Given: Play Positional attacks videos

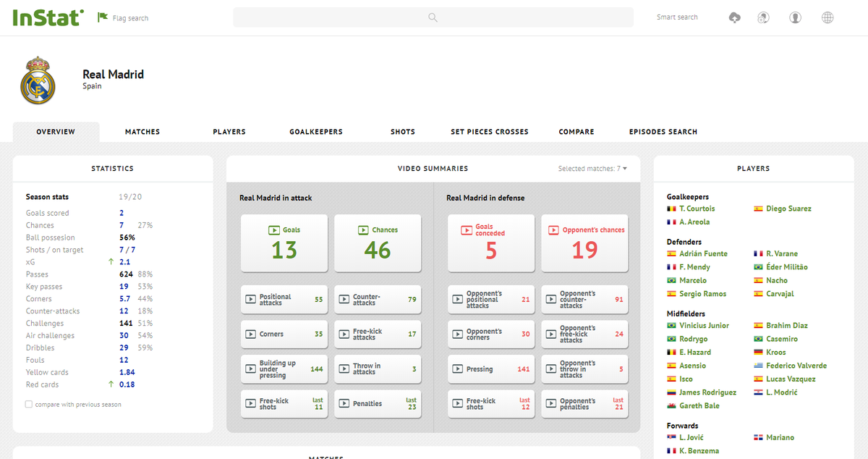Looking at the screenshot, I should coord(284,299).
